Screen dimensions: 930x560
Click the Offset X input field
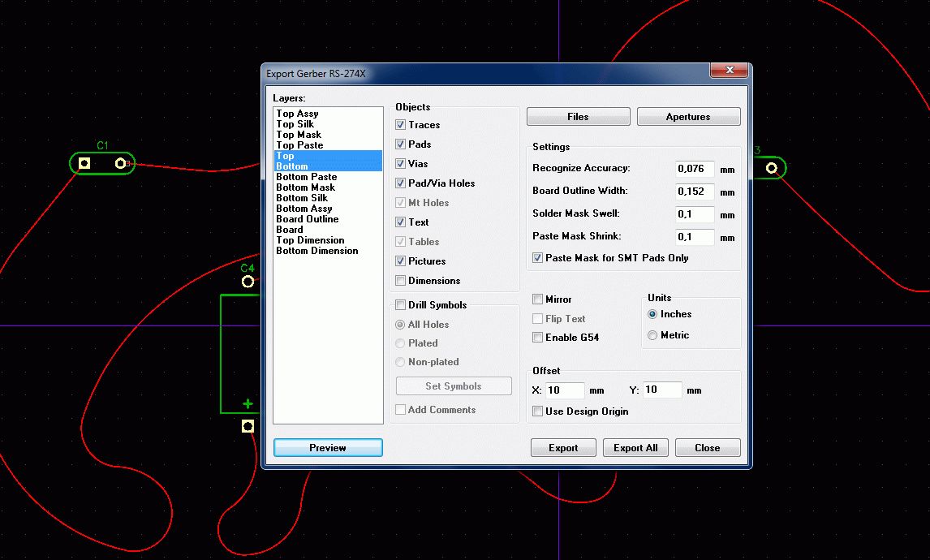[565, 390]
